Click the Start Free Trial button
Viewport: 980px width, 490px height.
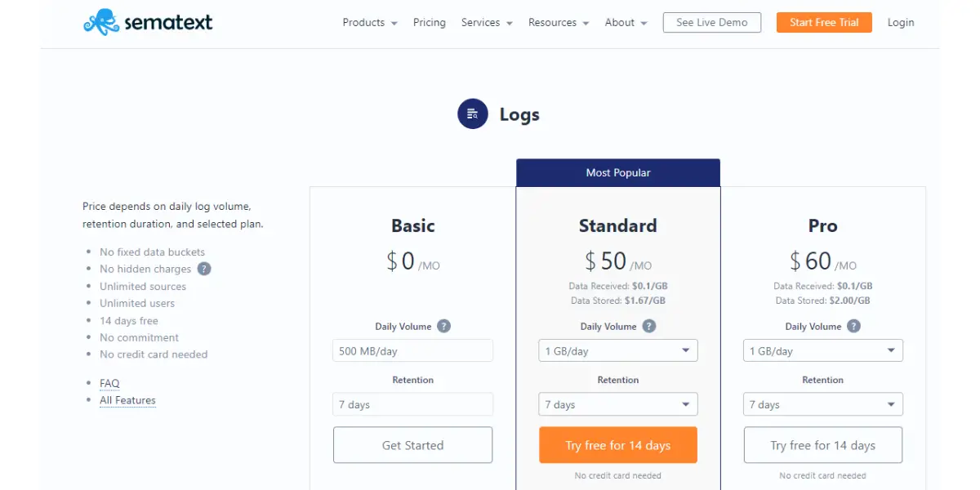824,22
